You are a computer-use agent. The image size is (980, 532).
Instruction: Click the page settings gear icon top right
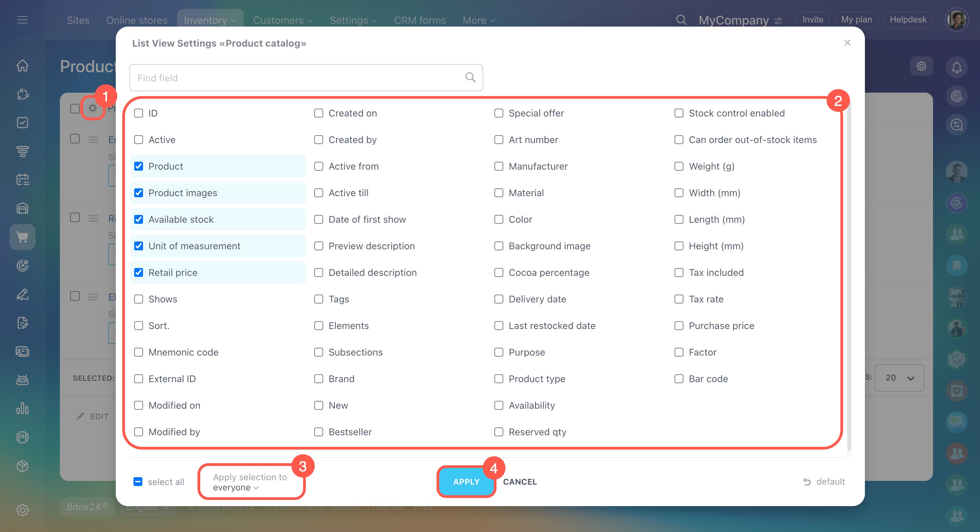click(921, 66)
